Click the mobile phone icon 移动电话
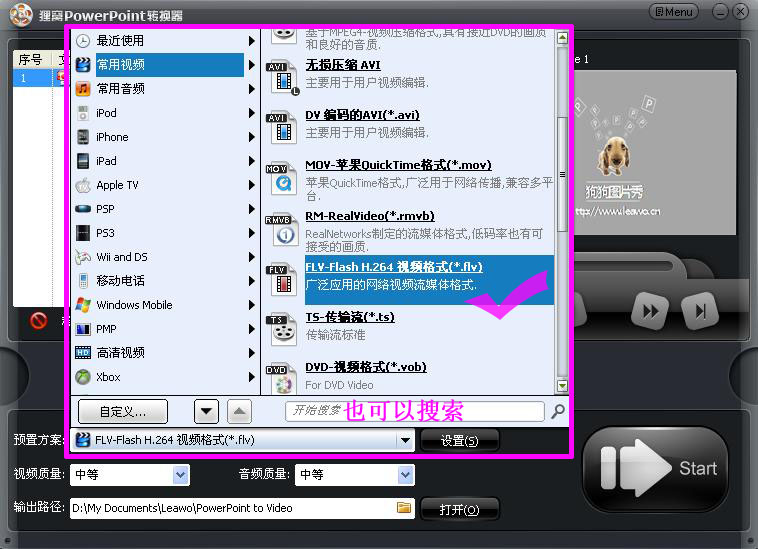758x549 pixels. (83, 281)
